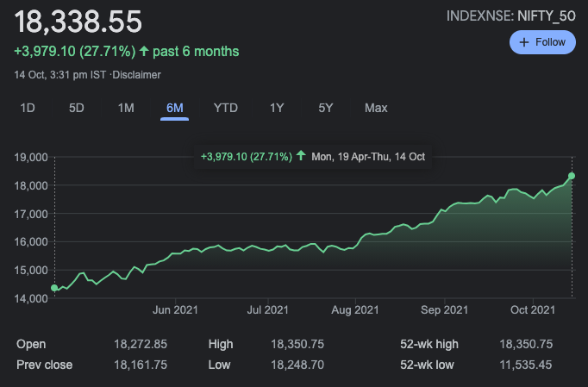Select the active 6M tab
The image size is (588, 387).
pos(174,108)
